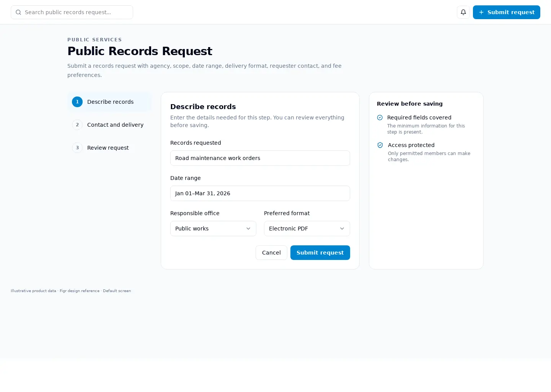551x392 pixels.
Task: Open the Preferred format dropdown
Action: click(x=307, y=229)
